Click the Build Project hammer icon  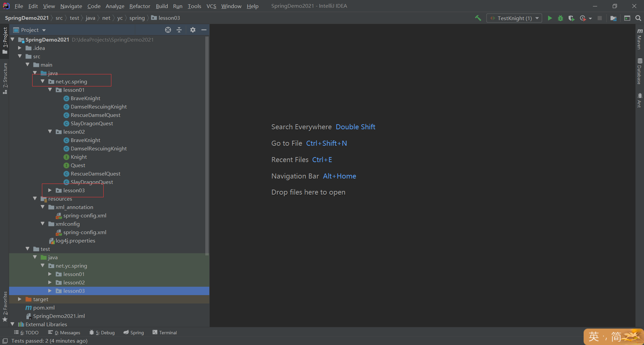click(x=478, y=18)
